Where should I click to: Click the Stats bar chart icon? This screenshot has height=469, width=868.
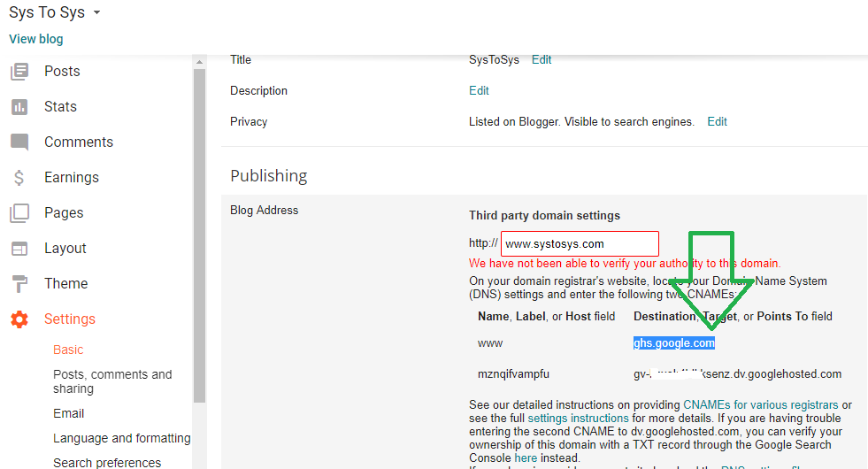pyautogui.click(x=19, y=107)
